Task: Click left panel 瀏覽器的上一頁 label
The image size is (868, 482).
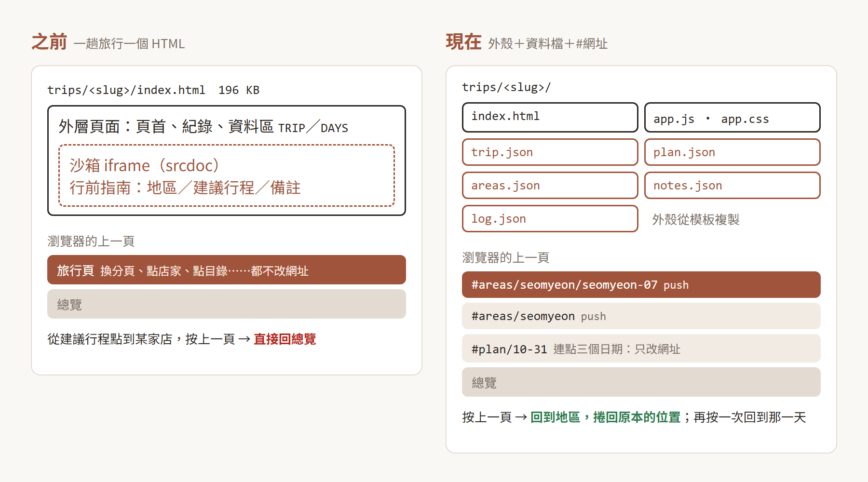Action: pyautogui.click(x=91, y=241)
